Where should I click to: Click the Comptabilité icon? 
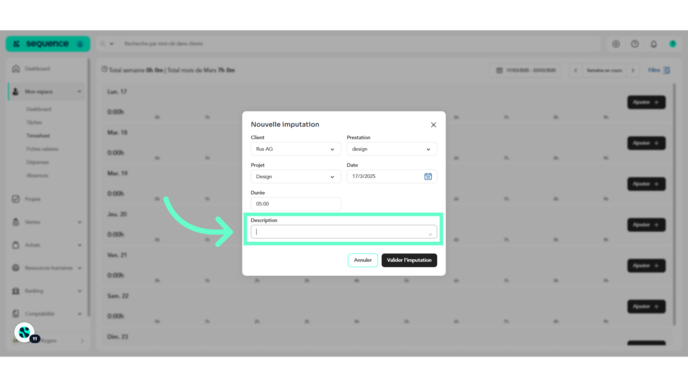point(16,314)
